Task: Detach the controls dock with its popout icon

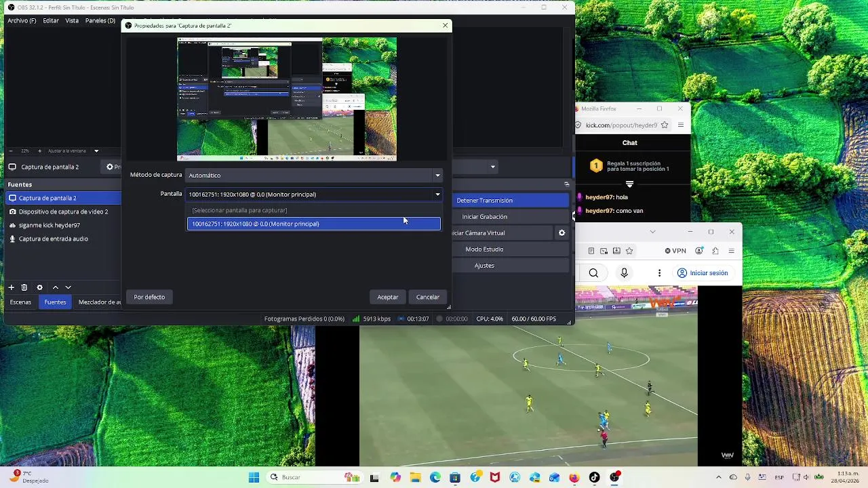Action: tap(567, 184)
